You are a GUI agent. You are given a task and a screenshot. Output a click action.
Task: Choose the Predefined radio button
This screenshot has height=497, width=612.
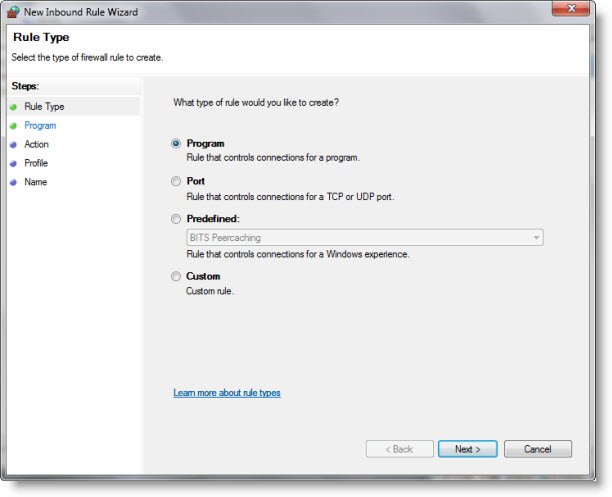click(x=176, y=219)
